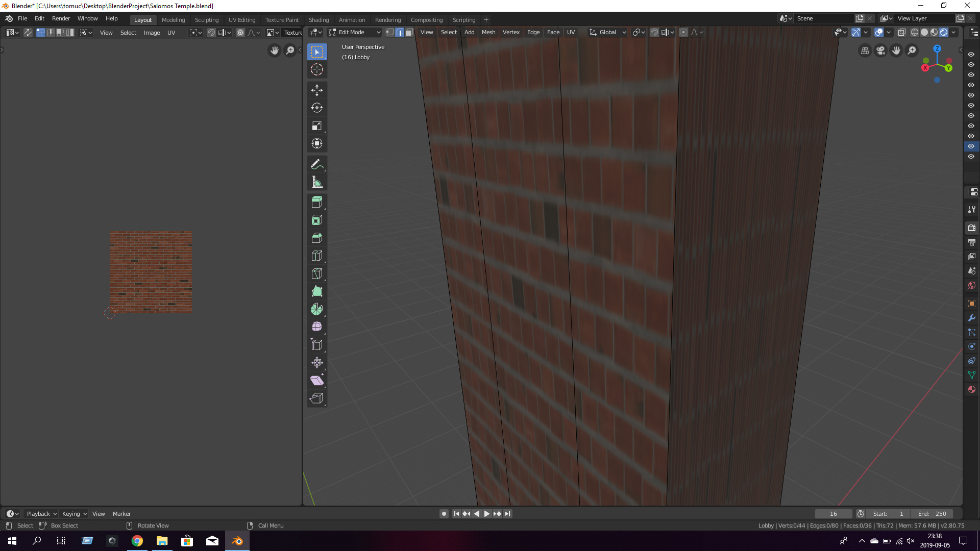Open the 3D viewport editor type dropdown
The image size is (980, 551).
(x=316, y=32)
